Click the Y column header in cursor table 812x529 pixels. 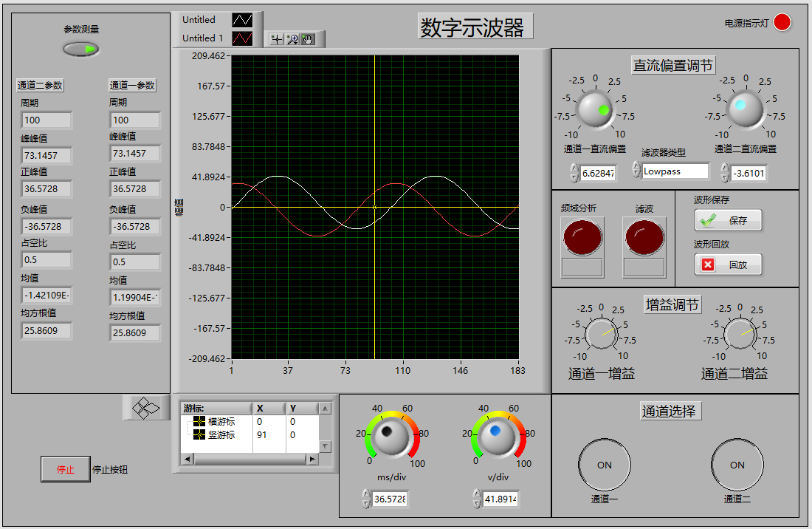(x=302, y=409)
